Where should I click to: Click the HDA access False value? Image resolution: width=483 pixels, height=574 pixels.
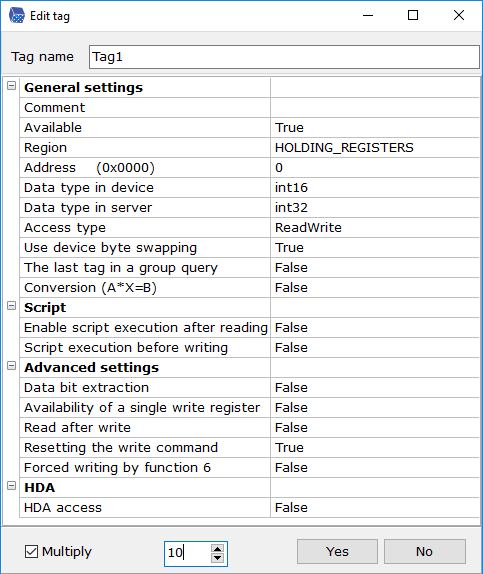click(375, 507)
